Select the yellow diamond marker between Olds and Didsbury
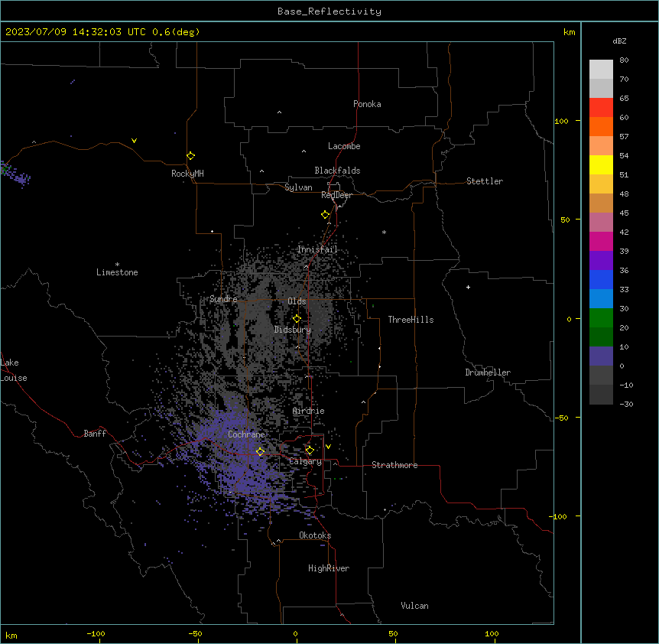The image size is (659, 644). pyautogui.click(x=297, y=319)
